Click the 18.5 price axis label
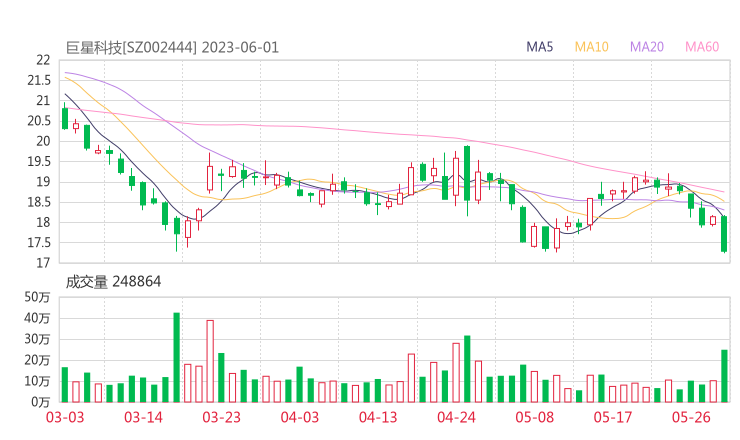The height and width of the screenshot is (440, 740). click(x=39, y=202)
